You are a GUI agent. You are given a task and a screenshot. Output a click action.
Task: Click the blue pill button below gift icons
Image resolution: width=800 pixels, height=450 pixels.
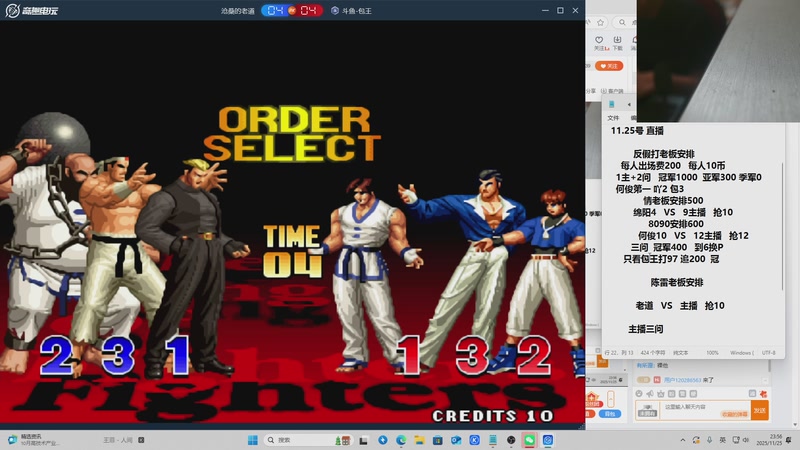[610, 414]
